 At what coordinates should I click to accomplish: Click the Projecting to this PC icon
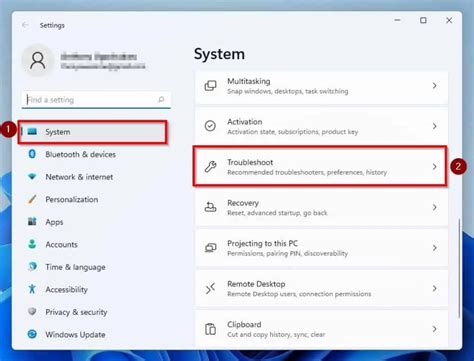tap(210, 248)
